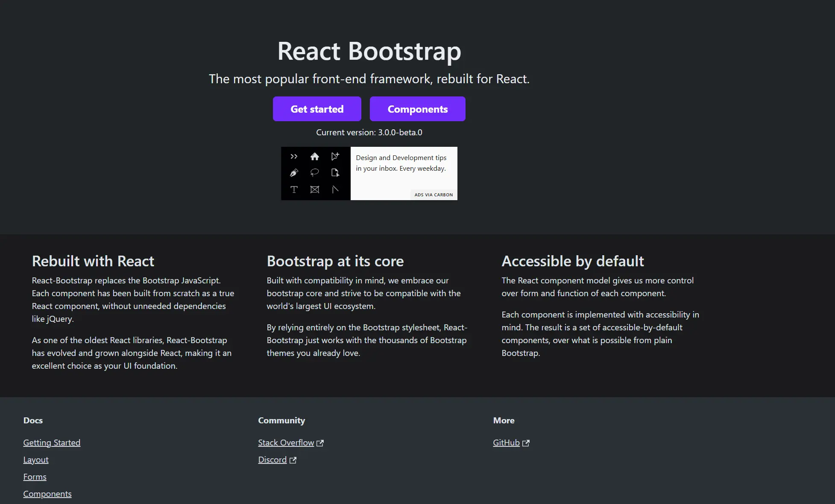Open the Forms footer link
This screenshot has height=504, width=835.
click(35, 477)
